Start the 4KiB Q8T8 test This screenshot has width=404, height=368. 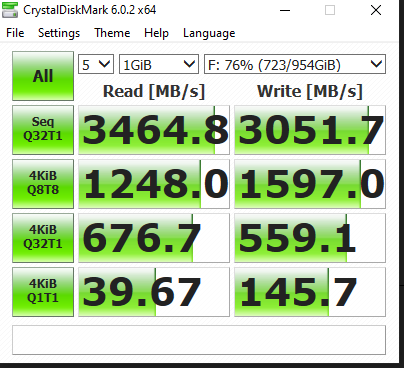click(43, 184)
